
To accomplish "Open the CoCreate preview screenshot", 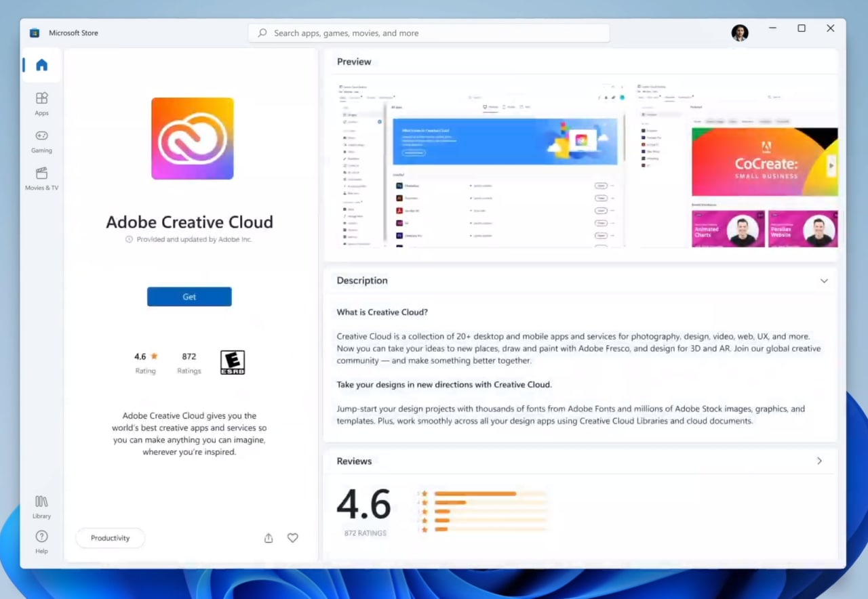I will click(736, 165).
